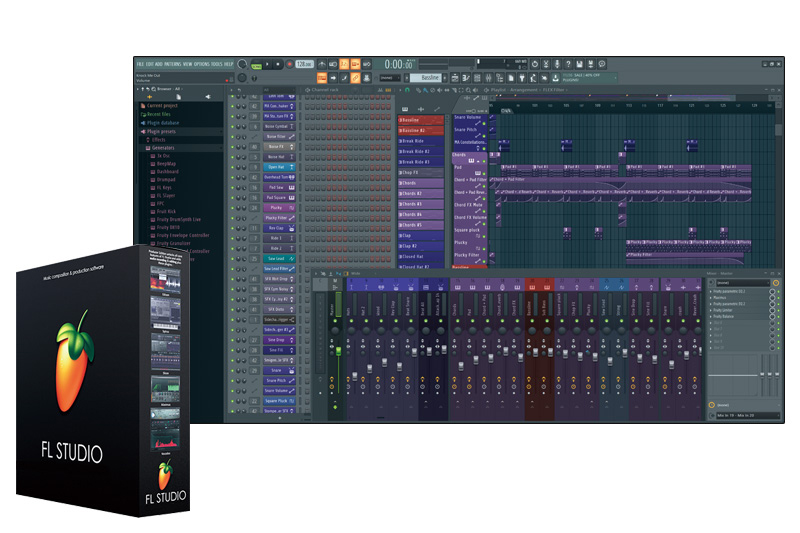Screen dimensions: 800x533
Task: Select Current project in the browser
Action: [x=162, y=106]
